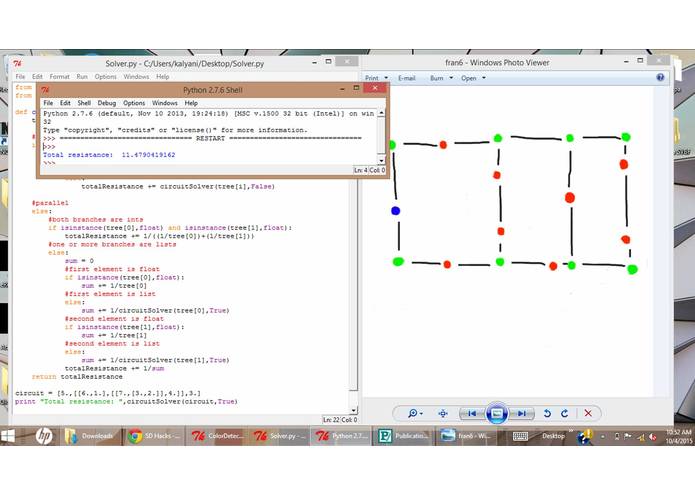
Task: Click the Python Shell scrollbar up arrow
Action: (x=381, y=113)
